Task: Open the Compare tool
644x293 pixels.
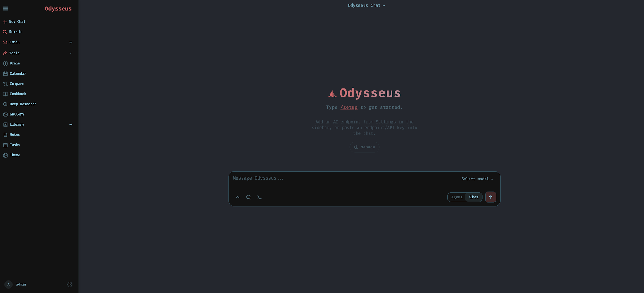Action: [17, 84]
